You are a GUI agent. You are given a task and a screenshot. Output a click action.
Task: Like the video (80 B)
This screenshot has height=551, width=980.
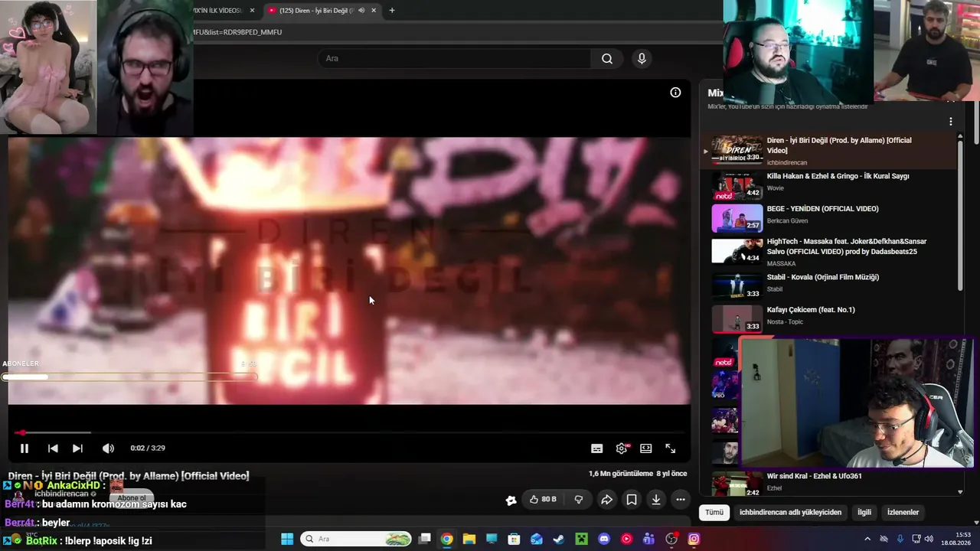click(543, 500)
